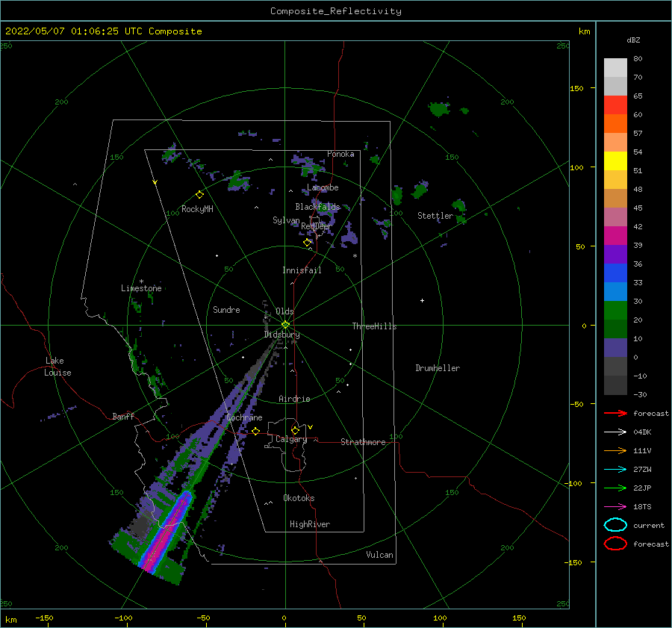Click the Sylvan label

pyautogui.click(x=286, y=220)
